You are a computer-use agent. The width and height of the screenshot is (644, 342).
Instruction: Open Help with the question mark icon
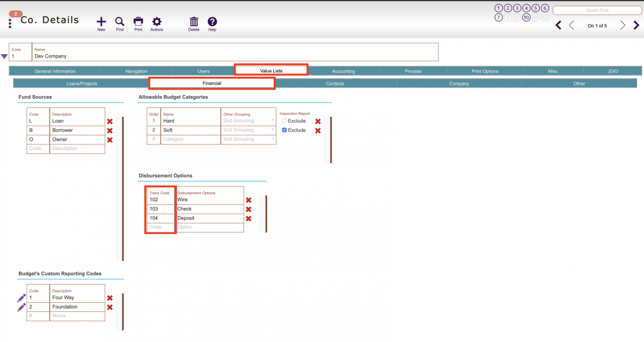click(212, 20)
